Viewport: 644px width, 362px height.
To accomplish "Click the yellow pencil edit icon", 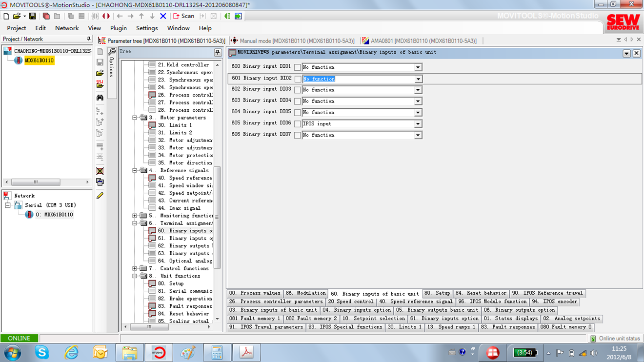I will pyautogui.click(x=100, y=196).
